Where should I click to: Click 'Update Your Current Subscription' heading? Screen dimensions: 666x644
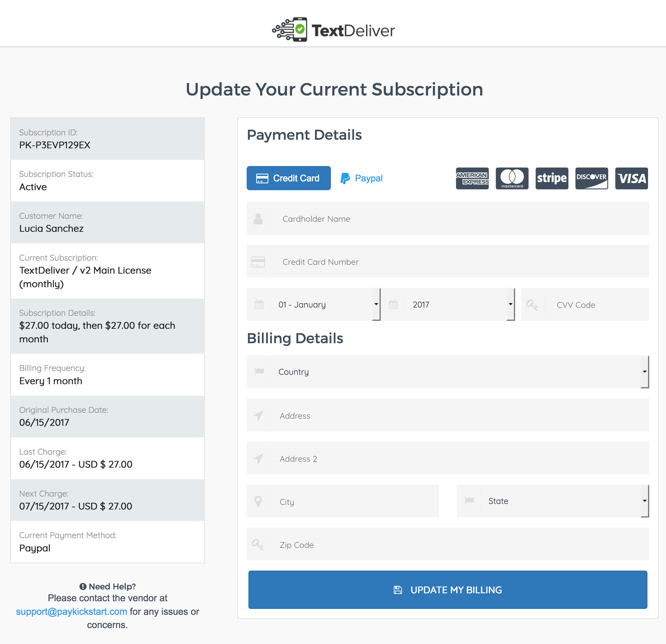click(x=334, y=89)
